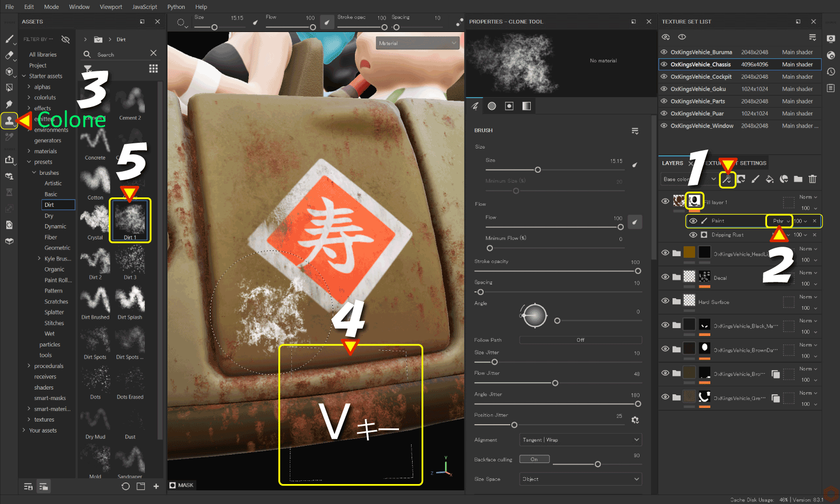Open the export textures icon in left toolbar
The image size is (840, 504).
9,160
